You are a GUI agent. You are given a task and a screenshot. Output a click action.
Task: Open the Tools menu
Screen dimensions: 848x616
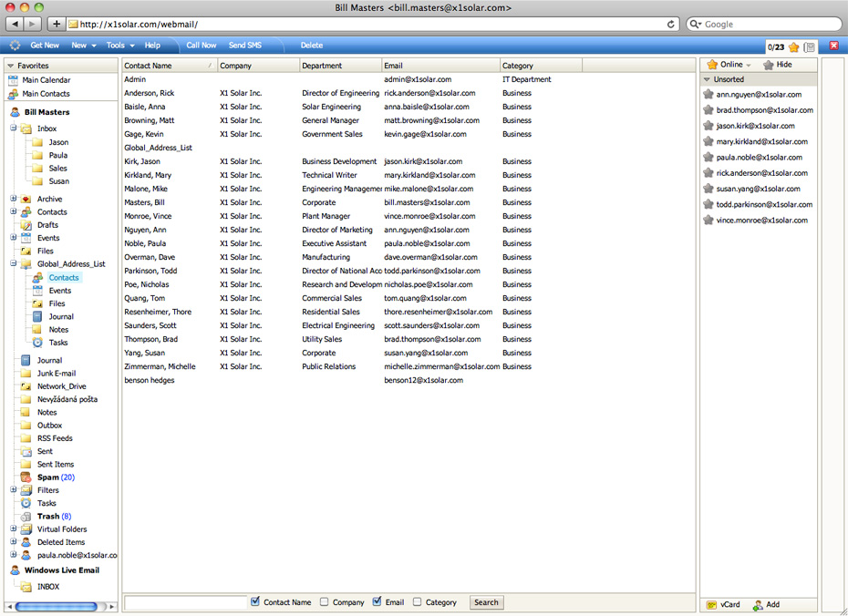(119, 46)
